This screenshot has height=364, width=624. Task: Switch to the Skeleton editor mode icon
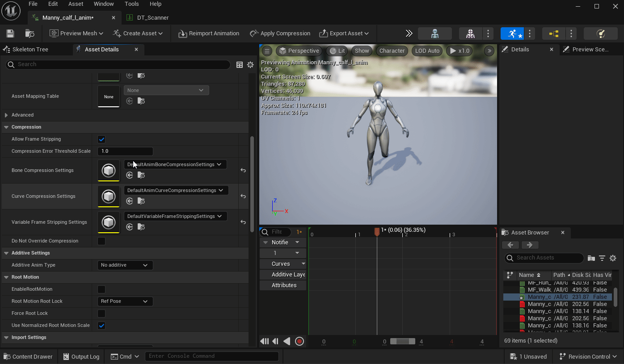[434, 33]
